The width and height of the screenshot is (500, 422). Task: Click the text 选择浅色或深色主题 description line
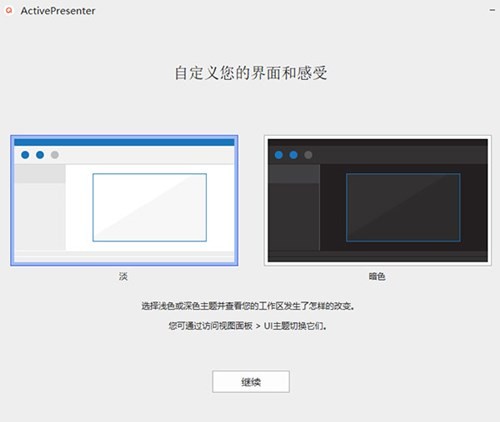[247, 306]
